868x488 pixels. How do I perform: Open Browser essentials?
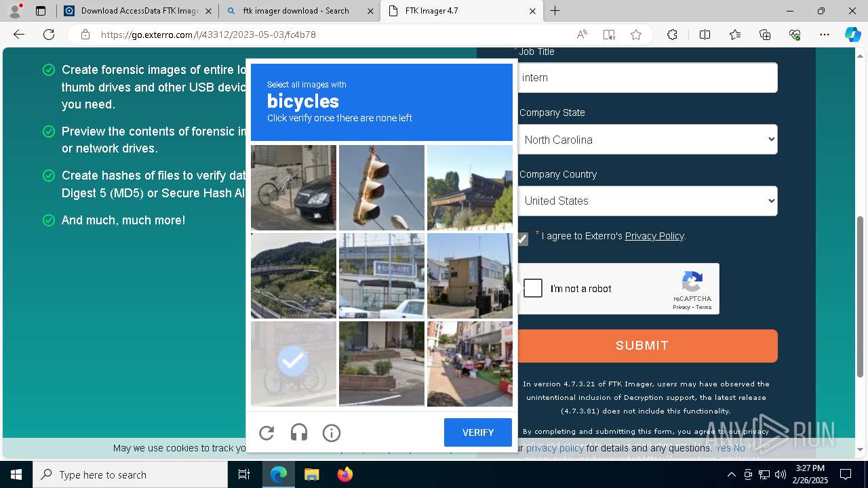point(795,35)
